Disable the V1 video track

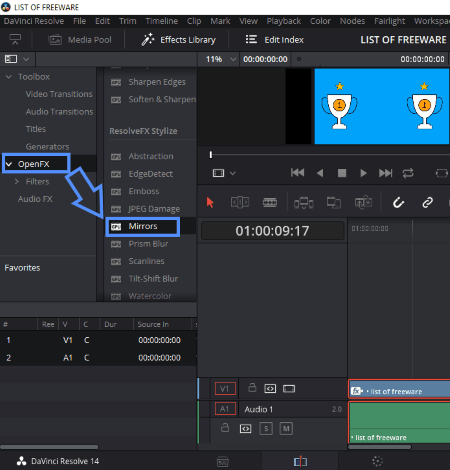pos(289,389)
